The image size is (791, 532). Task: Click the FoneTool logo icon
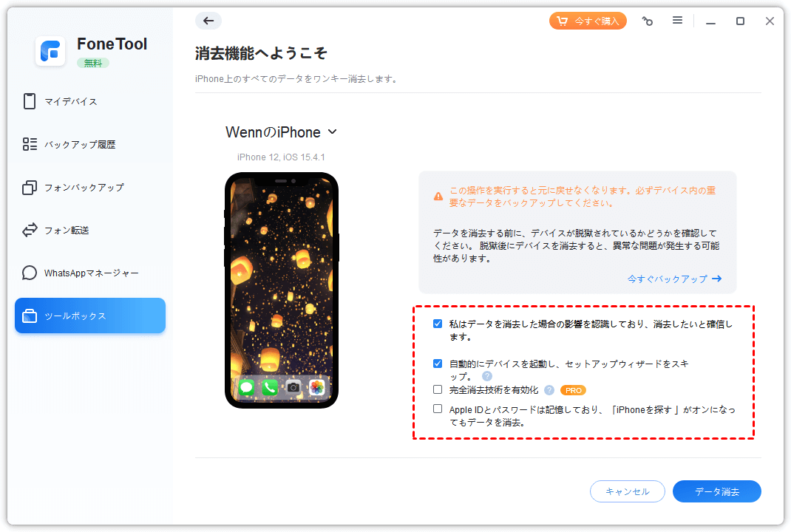coord(50,50)
